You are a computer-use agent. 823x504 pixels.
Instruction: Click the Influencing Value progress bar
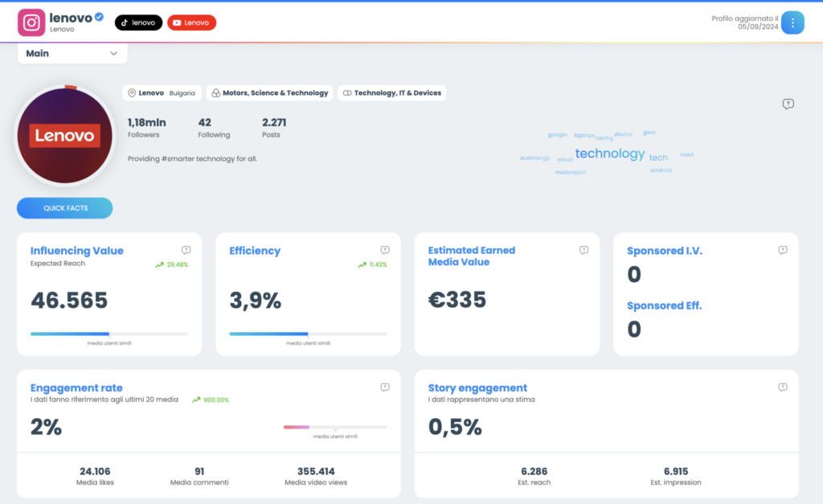(109, 334)
